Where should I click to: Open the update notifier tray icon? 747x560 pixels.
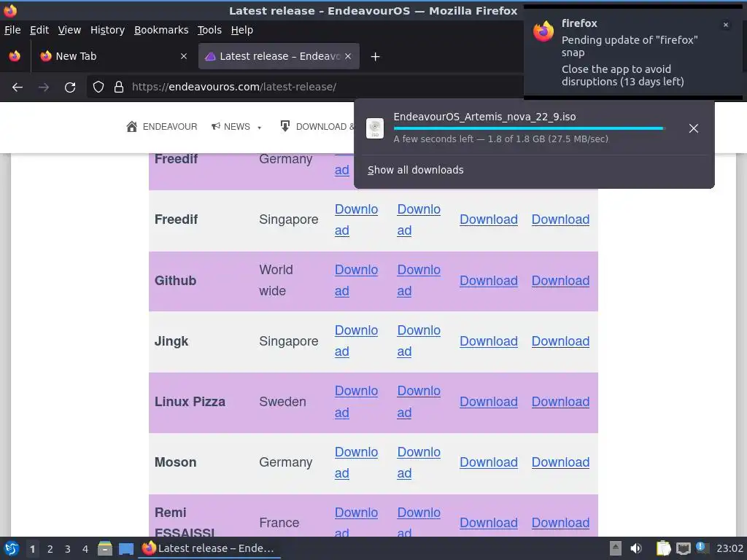tap(701, 548)
